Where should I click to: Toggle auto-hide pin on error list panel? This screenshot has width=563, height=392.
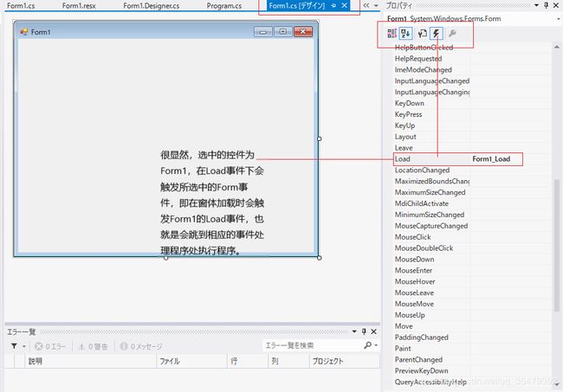(364, 331)
